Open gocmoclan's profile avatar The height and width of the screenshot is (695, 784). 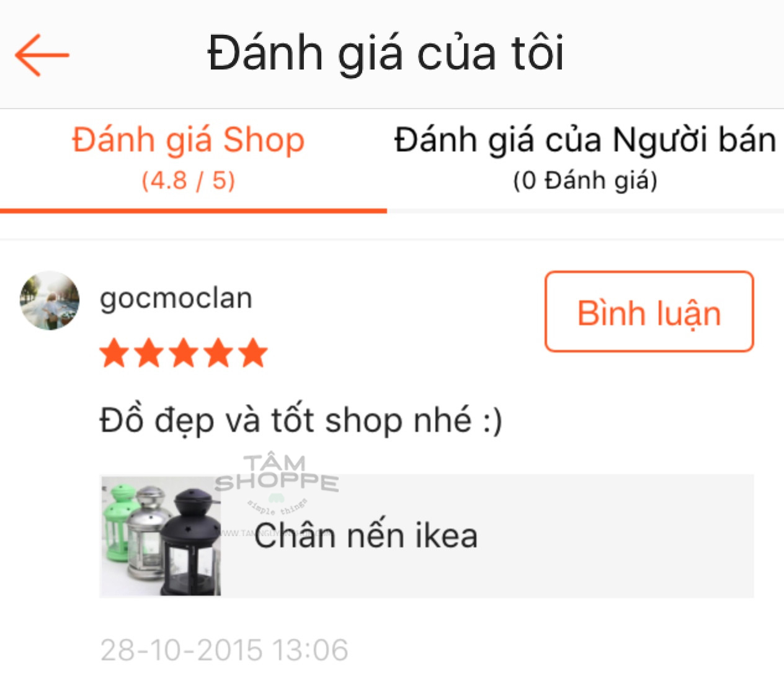coord(50,300)
